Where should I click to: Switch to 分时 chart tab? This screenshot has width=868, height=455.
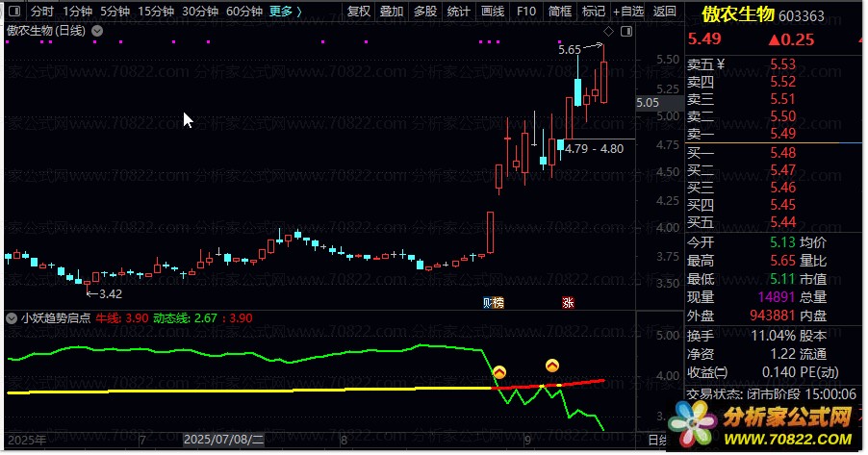pyautogui.click(x=41, y=12)
